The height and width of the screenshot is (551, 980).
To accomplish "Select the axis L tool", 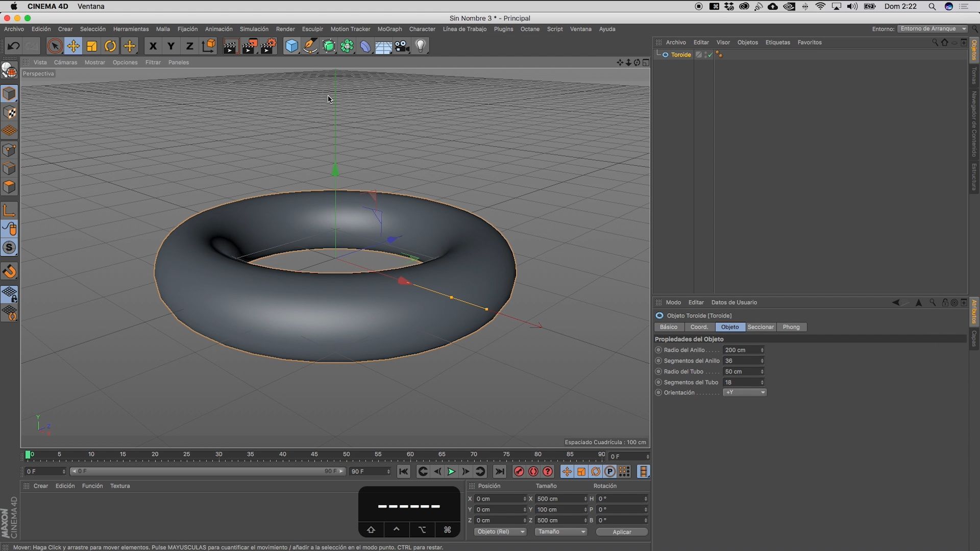I will (9, 210).
